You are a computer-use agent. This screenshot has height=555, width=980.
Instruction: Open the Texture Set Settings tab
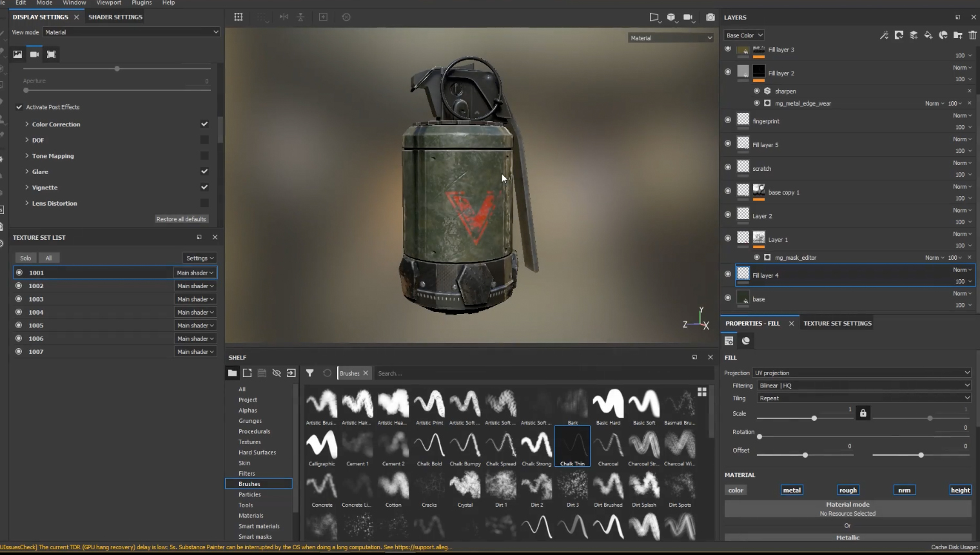(x=837, y=324)
